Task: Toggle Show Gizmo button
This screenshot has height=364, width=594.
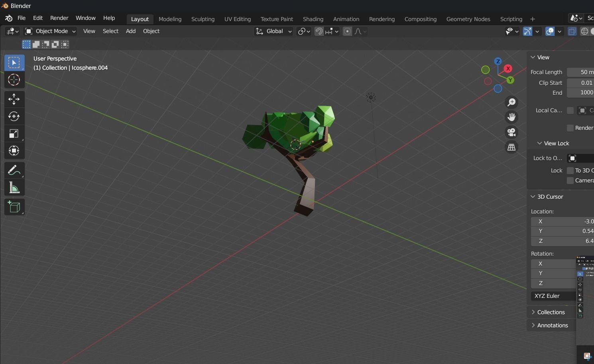Action: pyautogui.click(x=527, y=31)
